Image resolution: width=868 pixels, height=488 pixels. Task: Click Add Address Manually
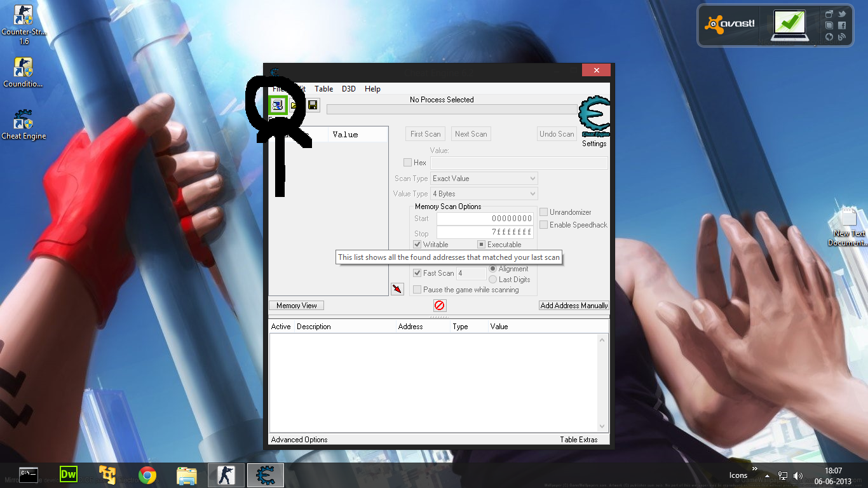574,306
